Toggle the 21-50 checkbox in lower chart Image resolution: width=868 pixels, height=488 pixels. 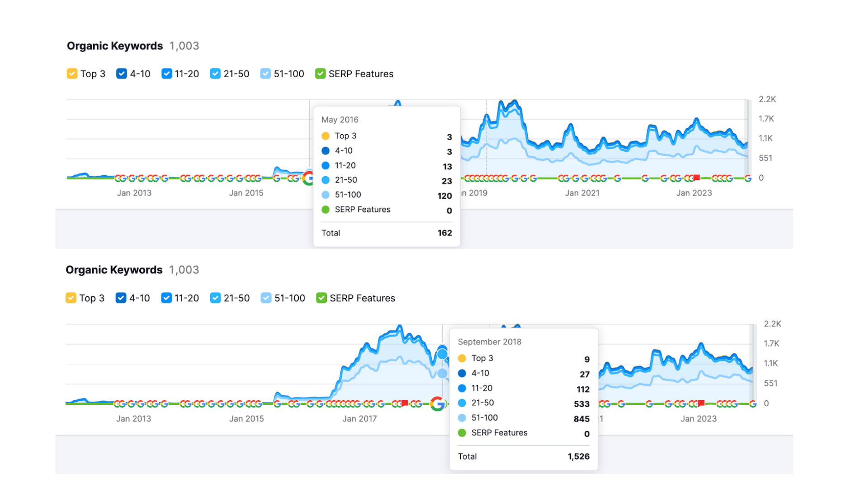tap(215, 298)
